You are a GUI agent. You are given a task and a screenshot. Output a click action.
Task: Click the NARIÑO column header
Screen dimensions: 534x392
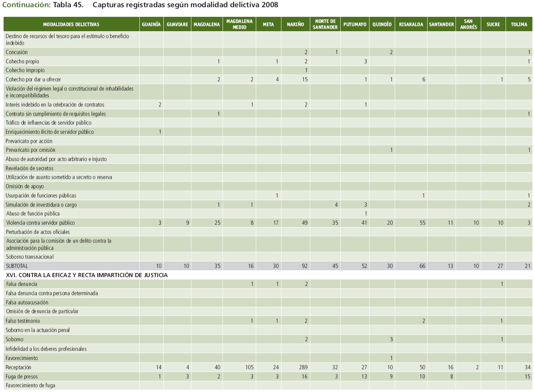[295, 24]
